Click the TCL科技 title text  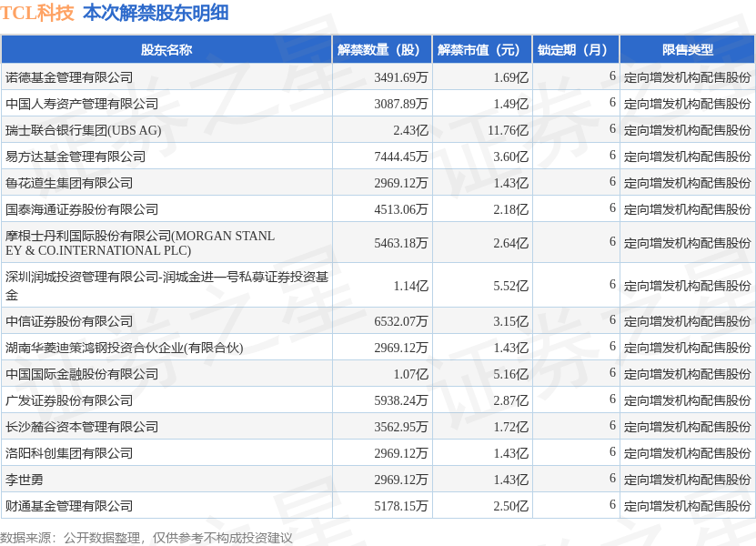point(37,13)
